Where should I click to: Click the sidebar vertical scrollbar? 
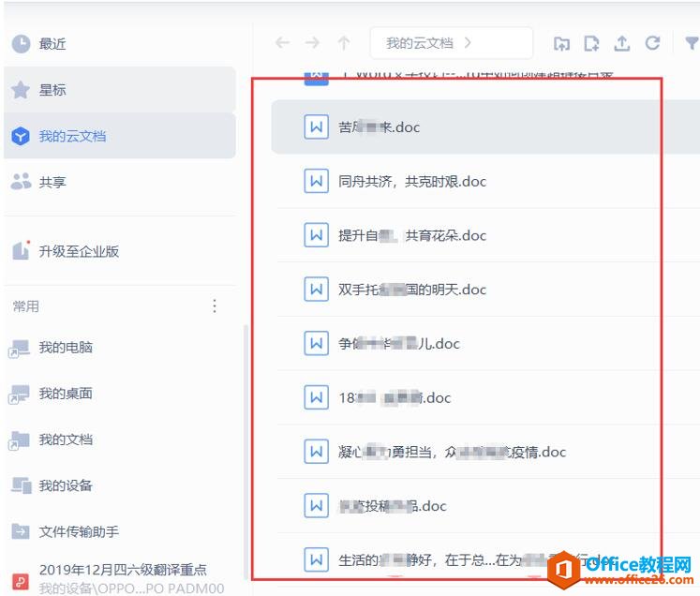(x=246, y=451)
